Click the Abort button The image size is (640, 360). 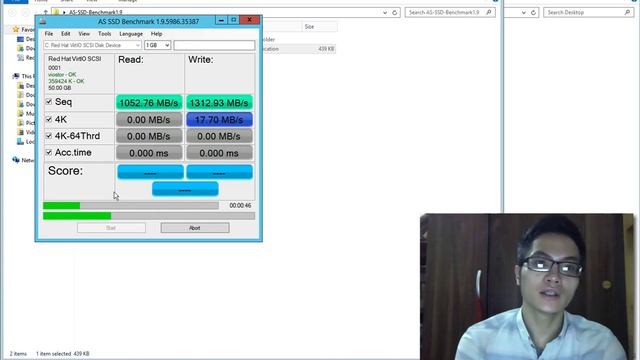[x=195, y=228]
